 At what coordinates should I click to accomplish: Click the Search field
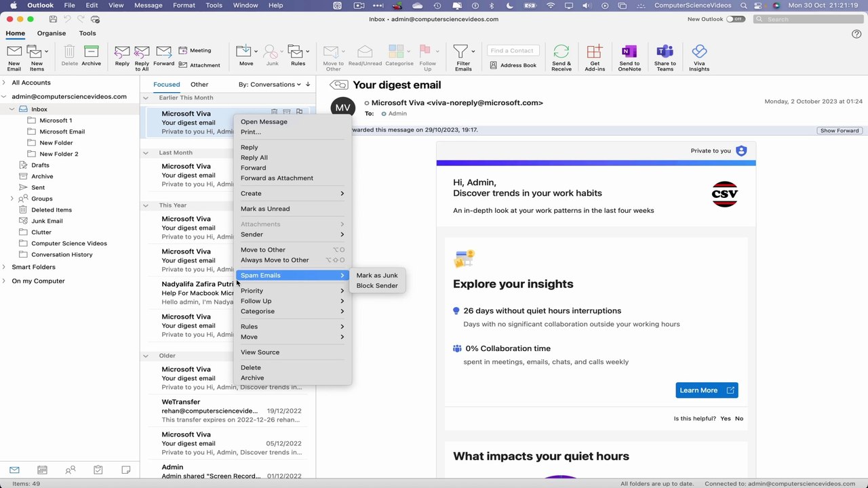(x=808, y=19)
